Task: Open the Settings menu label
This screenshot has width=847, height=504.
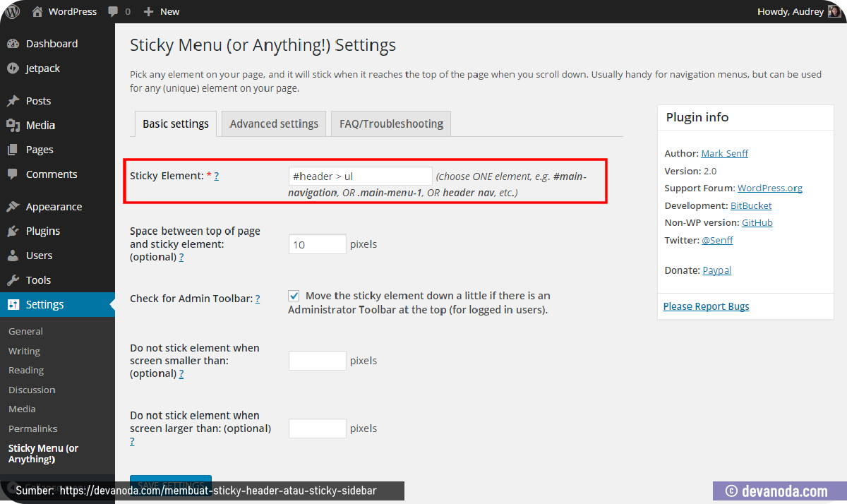Action: click(x=44, y=305)
